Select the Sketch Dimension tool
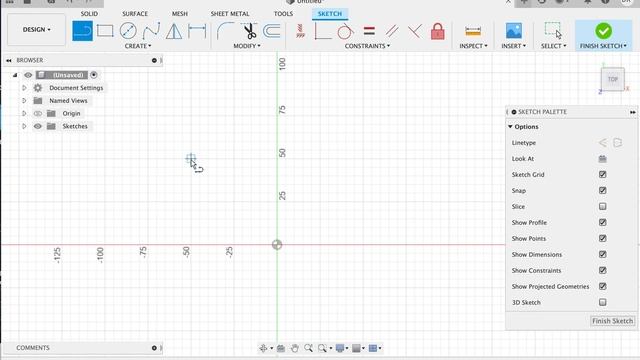The width and height of the screenshot is (640, 360). coord(197,31)
